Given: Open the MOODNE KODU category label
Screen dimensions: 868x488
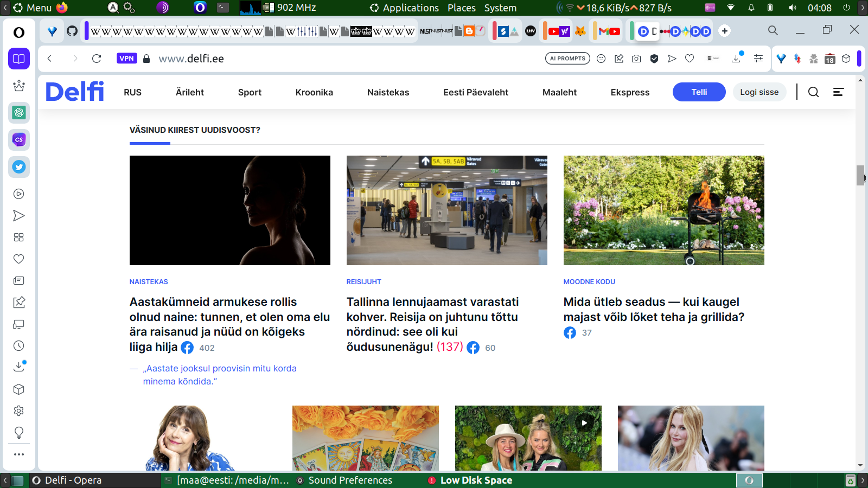Looking at the screenshot, I should [x=589, y=282].
